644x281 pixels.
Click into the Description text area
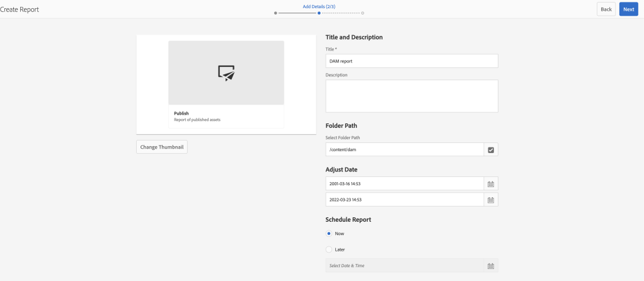pyautogui.click(x=411, y=96)
